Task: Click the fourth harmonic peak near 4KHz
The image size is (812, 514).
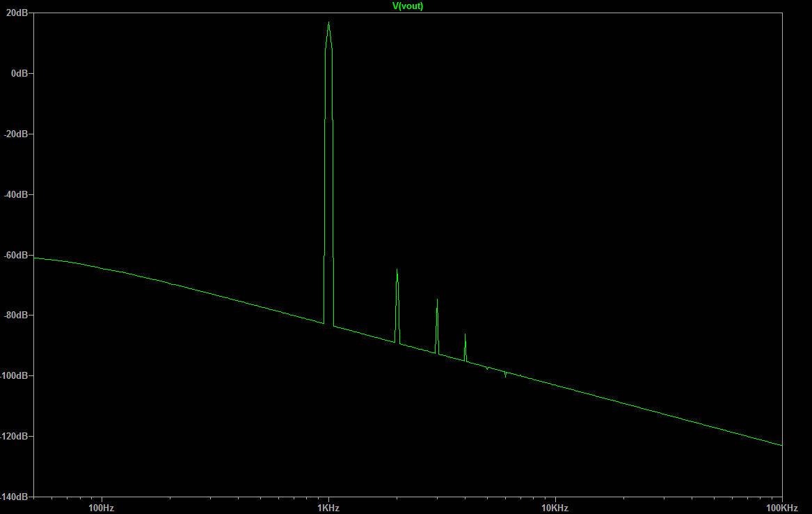Action: click(465, 335)
